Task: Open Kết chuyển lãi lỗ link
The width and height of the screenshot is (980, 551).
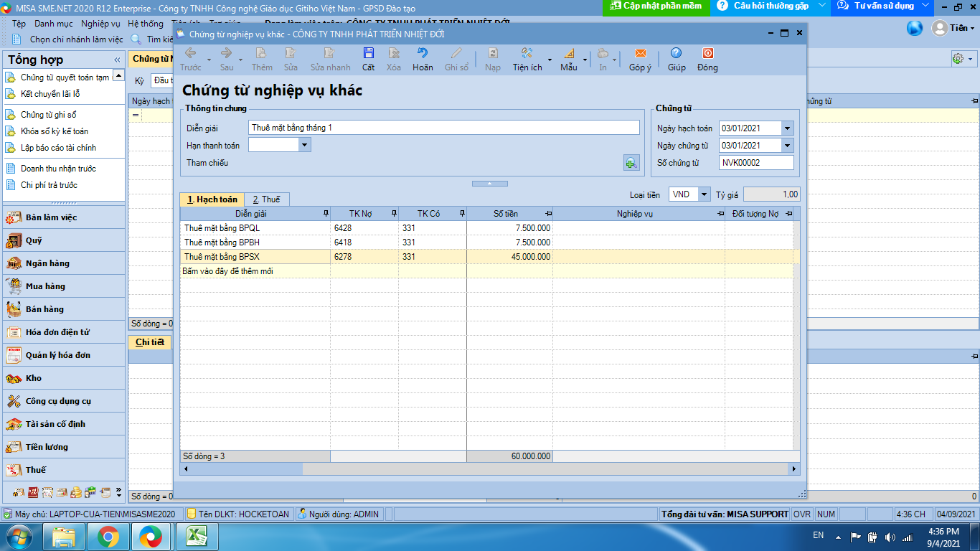Action: (50, 94)
